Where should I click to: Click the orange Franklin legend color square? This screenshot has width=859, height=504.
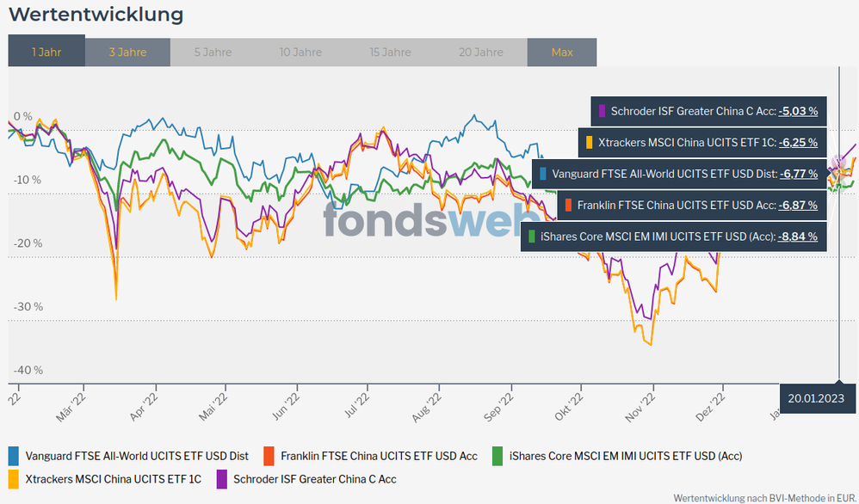tap(269, 456)
